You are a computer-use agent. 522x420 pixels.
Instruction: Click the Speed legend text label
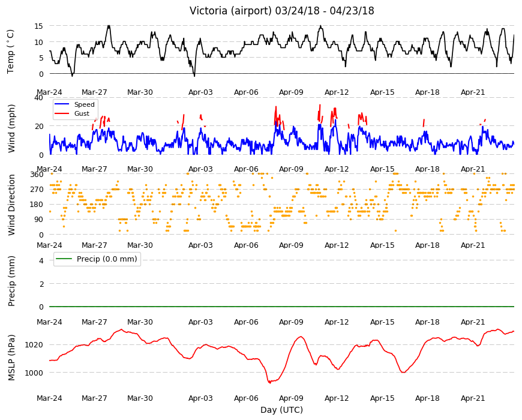(x=84, y=104)
